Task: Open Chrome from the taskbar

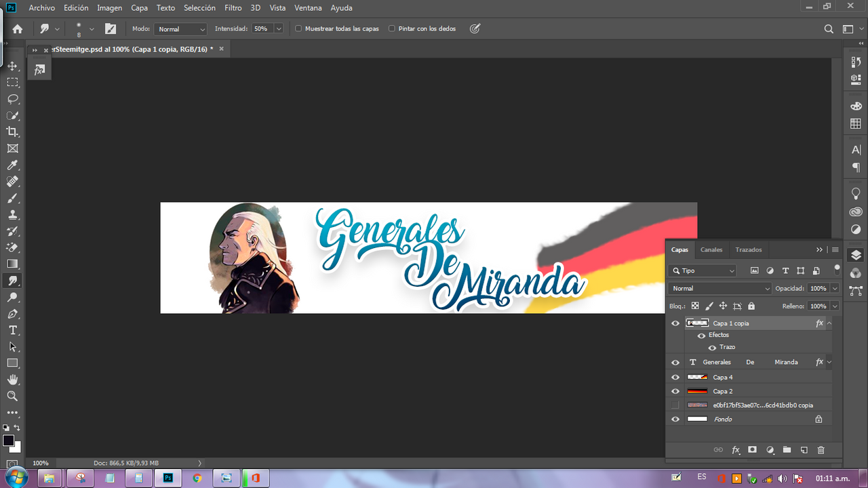Action: (197, 479)
